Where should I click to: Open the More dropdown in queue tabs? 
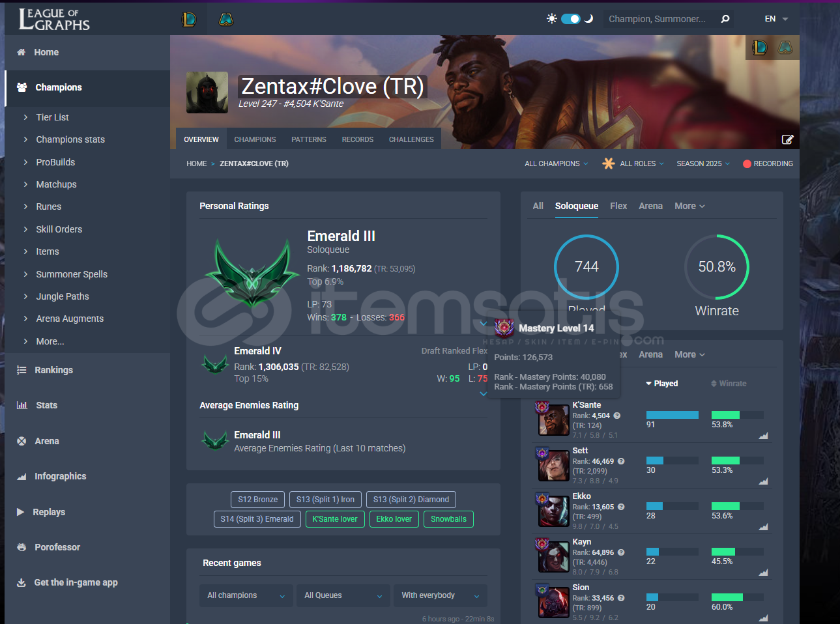point(689,206)
